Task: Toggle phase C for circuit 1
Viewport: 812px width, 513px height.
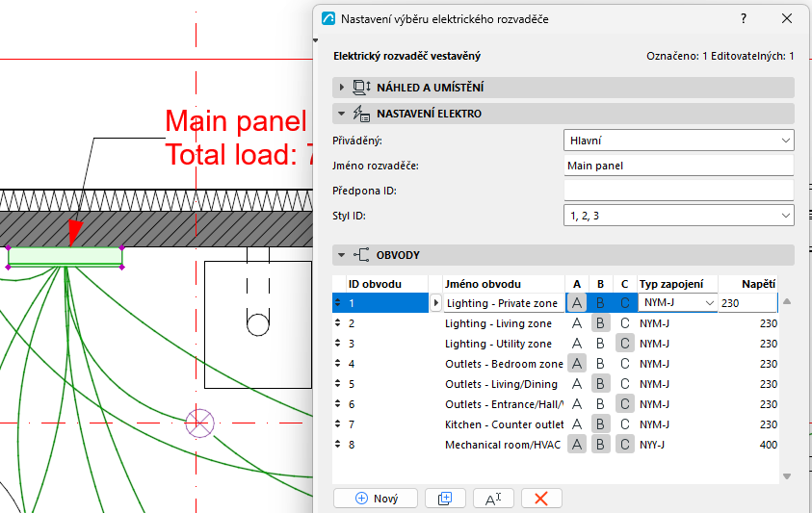Action: (x=624, y=303)
